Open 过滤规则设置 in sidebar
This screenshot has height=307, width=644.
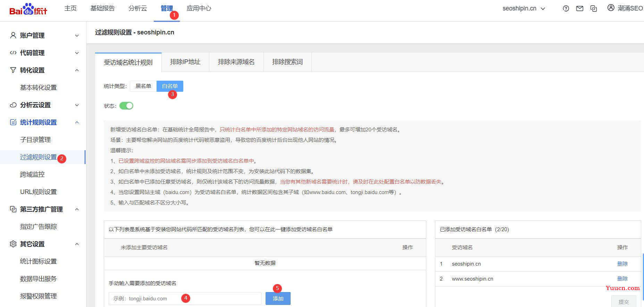[x=39, y=157]
